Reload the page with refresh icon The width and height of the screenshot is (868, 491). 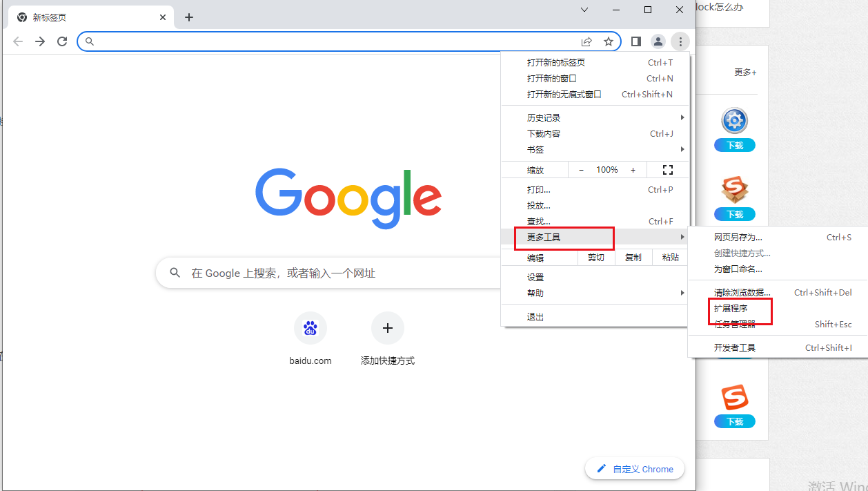click(x=62, y=41)
